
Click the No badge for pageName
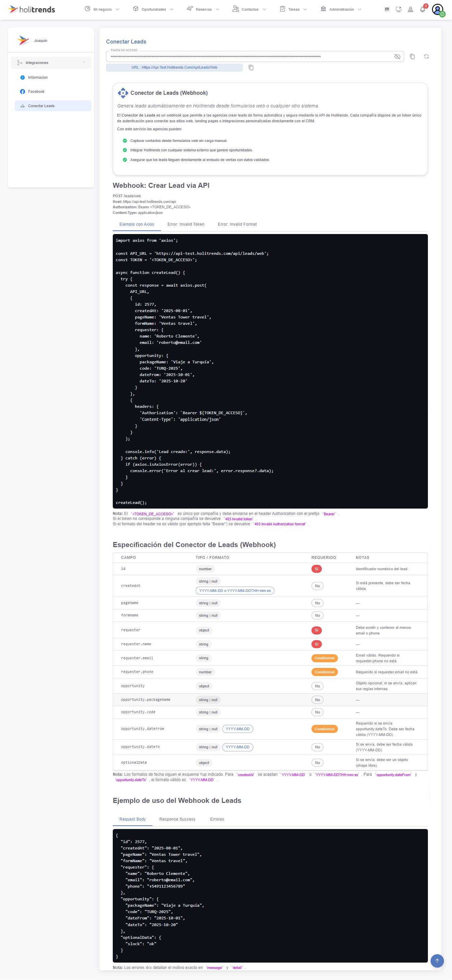pyautogui.click(x=318, y=603)
